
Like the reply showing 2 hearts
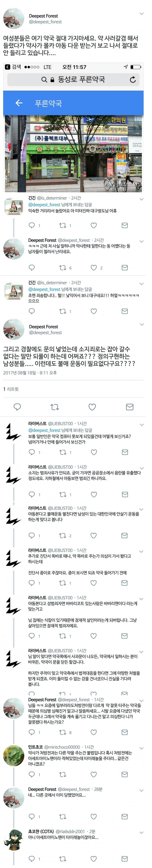pos(94,267)
